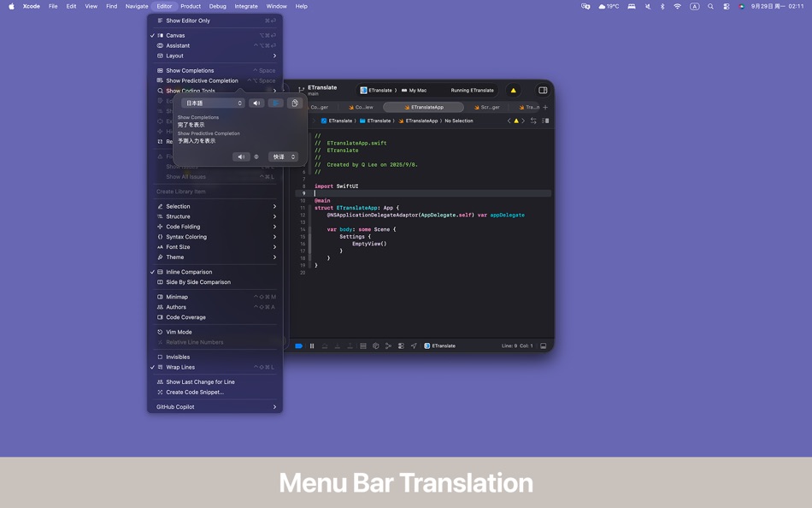Open Spotlight search from the menu bar
The image size is (812, 508).
[710, 6]
